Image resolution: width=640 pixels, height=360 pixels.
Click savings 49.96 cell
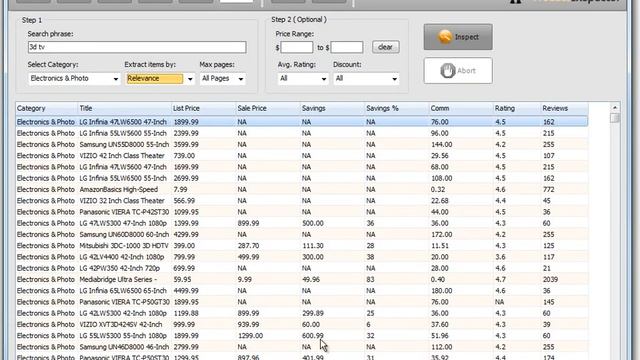[x=311, y=280]
